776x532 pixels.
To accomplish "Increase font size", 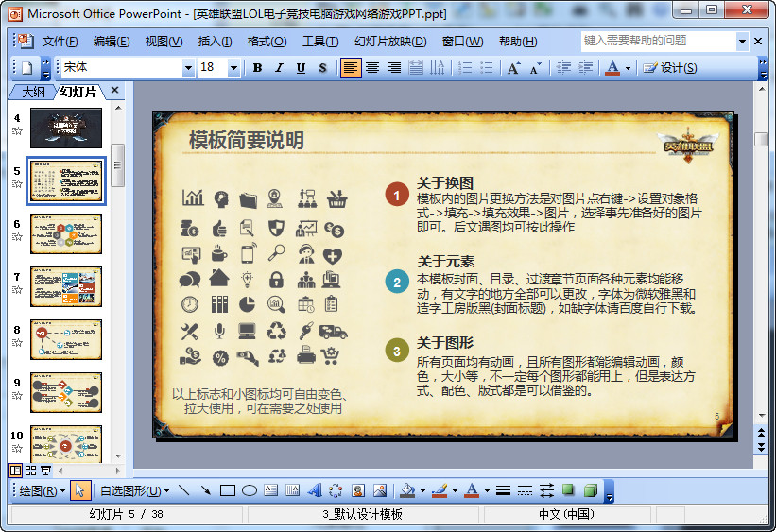I will (513, 68).
